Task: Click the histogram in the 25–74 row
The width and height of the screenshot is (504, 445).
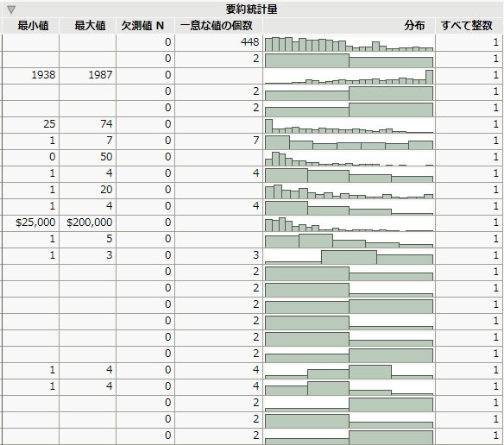Action: (x=349, y=126)
